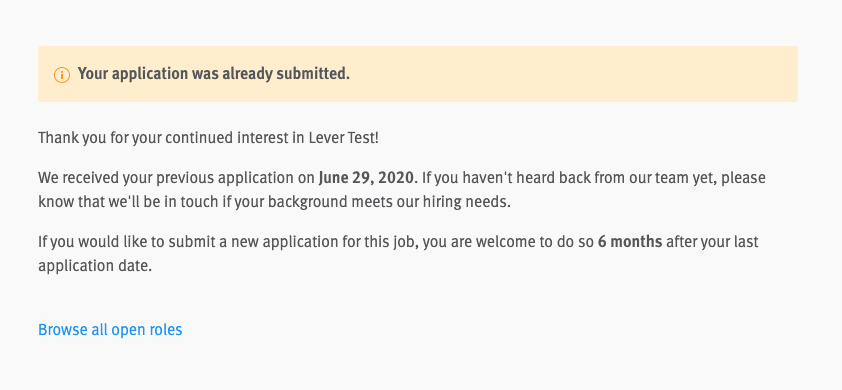The height and width of the screenshot is (390, 842).
Task: Click the bold '6 months' text
Action: click(630, 242)
